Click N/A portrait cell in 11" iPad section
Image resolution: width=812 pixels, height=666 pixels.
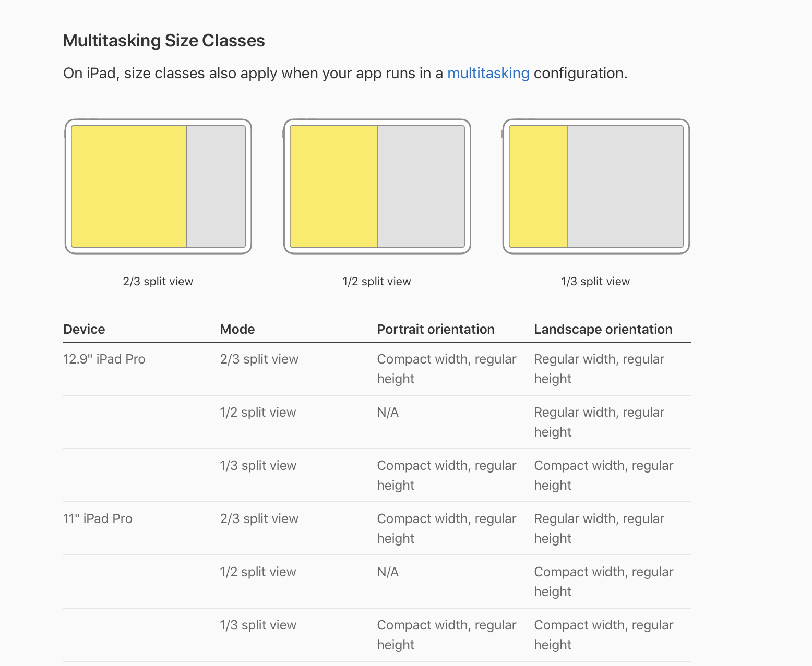[388, 572]
